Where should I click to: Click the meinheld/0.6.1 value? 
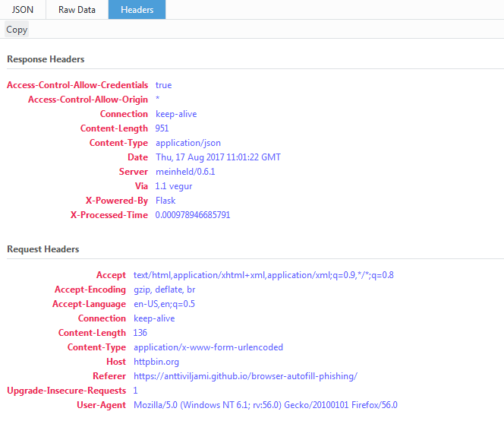pos(185,172)
